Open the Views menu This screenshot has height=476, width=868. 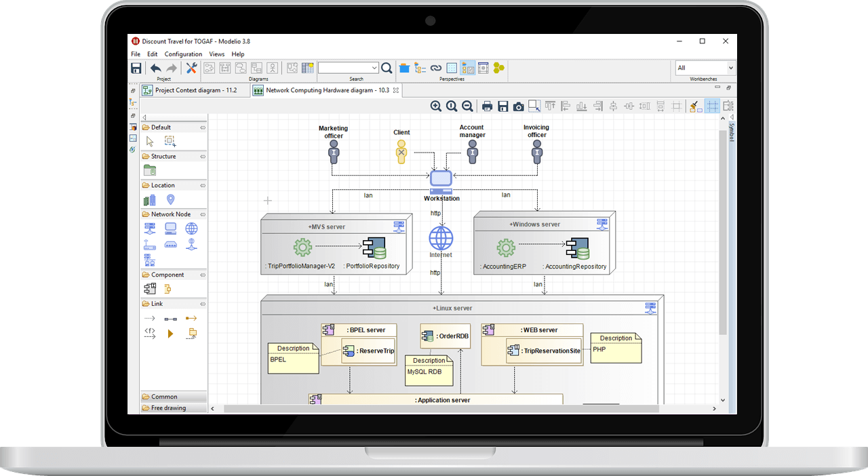[217, 54]
